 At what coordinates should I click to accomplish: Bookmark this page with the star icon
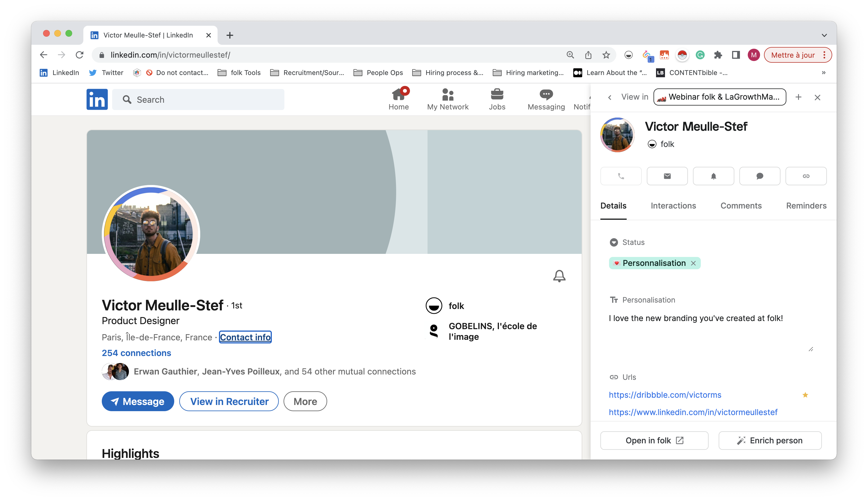point(606,55)
